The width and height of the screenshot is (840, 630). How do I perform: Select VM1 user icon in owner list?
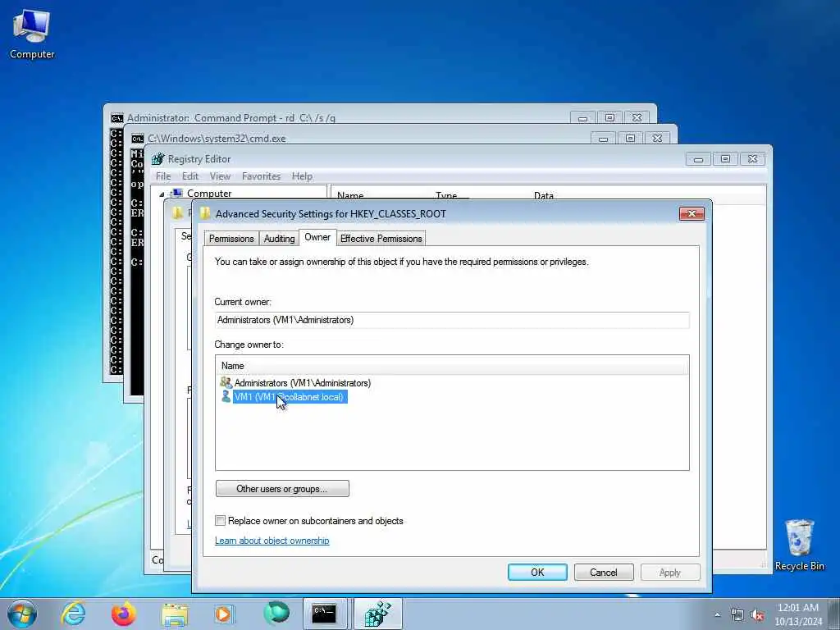226,396
